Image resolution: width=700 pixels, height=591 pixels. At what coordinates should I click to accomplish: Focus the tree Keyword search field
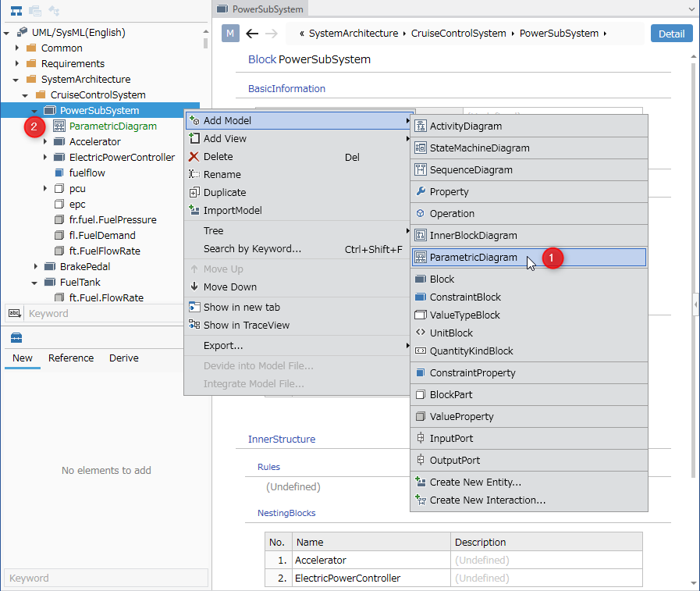click(104, 313)
